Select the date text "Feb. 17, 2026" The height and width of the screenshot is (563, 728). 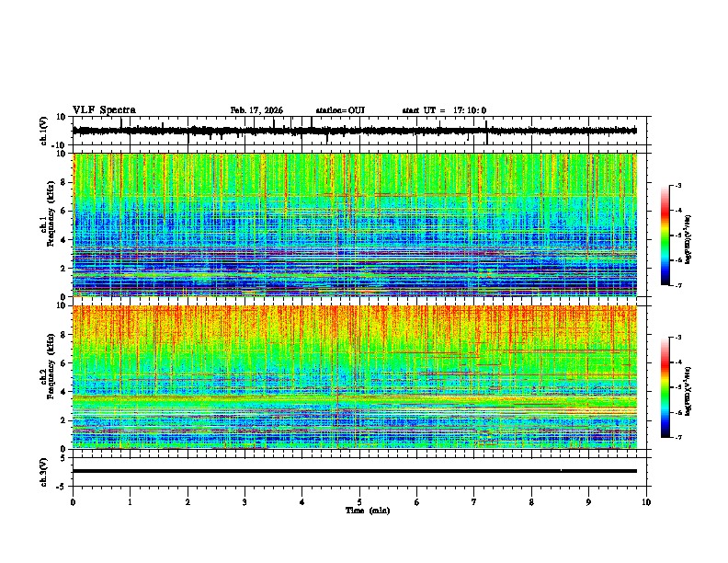click(x=256, y=110)
